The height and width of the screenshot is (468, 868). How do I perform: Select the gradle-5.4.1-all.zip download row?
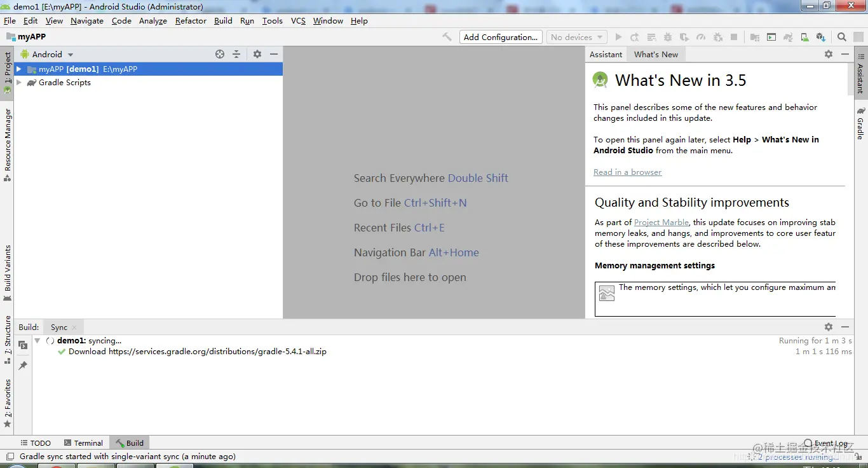coord(443,351)
